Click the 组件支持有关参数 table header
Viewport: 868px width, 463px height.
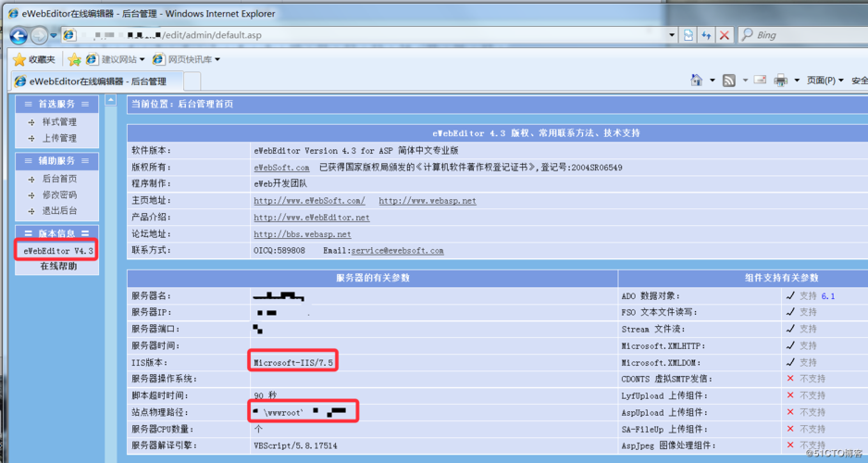click(x=782, y=278)
